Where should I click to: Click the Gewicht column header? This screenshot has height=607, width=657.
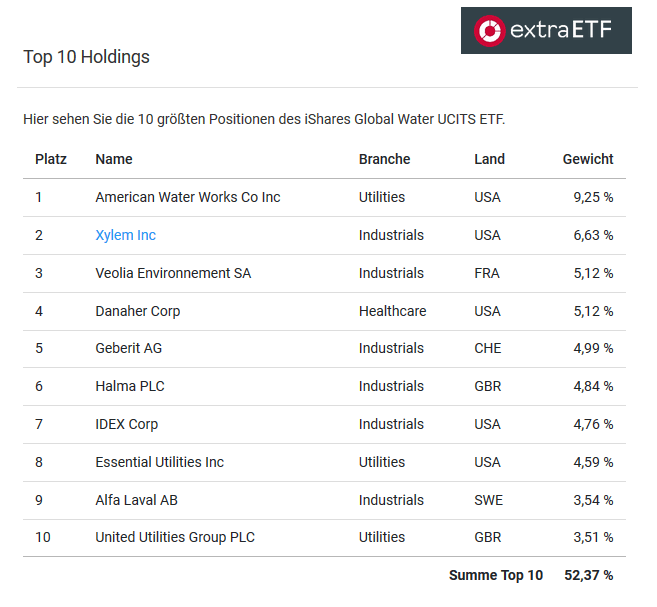click(588, 159)
